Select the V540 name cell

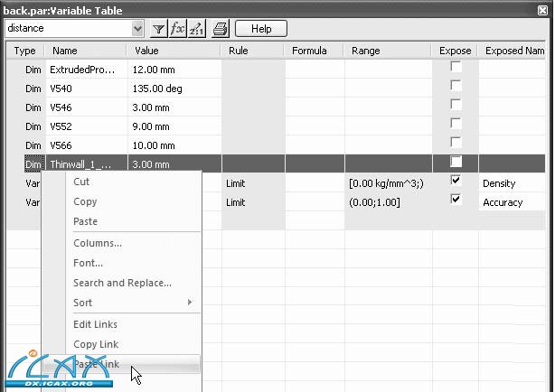(x=87, y=89)
